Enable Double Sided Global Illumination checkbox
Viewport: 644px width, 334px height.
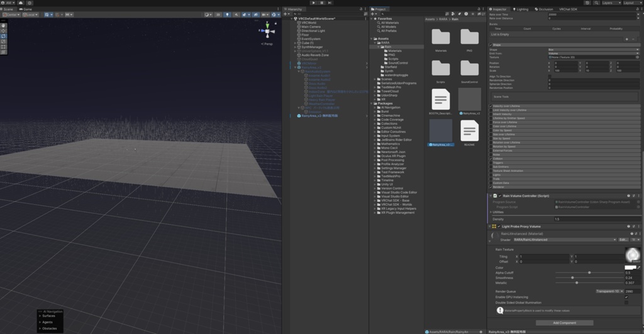[x=626, y=303]
